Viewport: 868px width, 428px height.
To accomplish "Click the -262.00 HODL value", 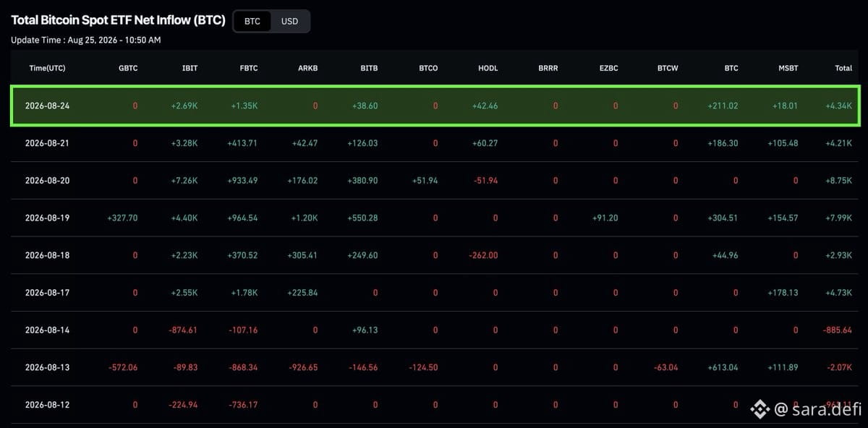I will (x=482, y=255).
